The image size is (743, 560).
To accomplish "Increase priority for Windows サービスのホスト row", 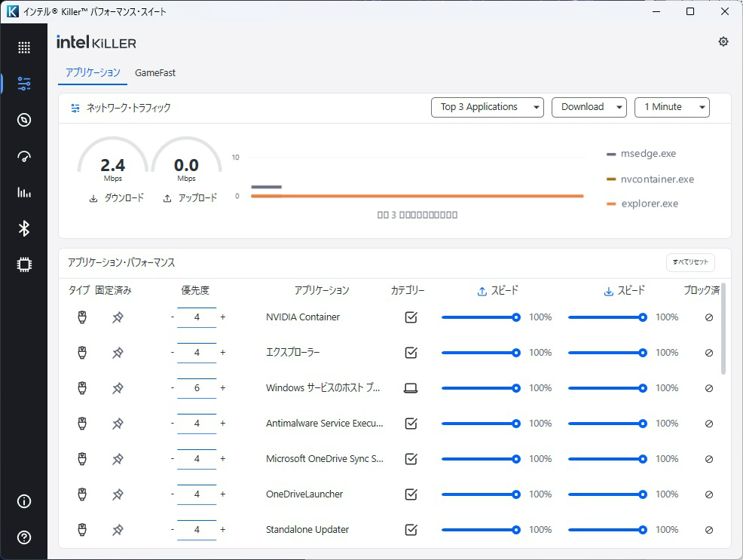I will 223,388.
